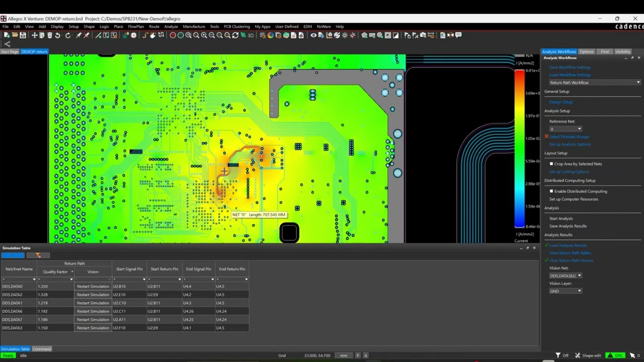Click View Return Path Tables link
The width and height of the screenshot is (644, 362).
[x=570, y=253]
